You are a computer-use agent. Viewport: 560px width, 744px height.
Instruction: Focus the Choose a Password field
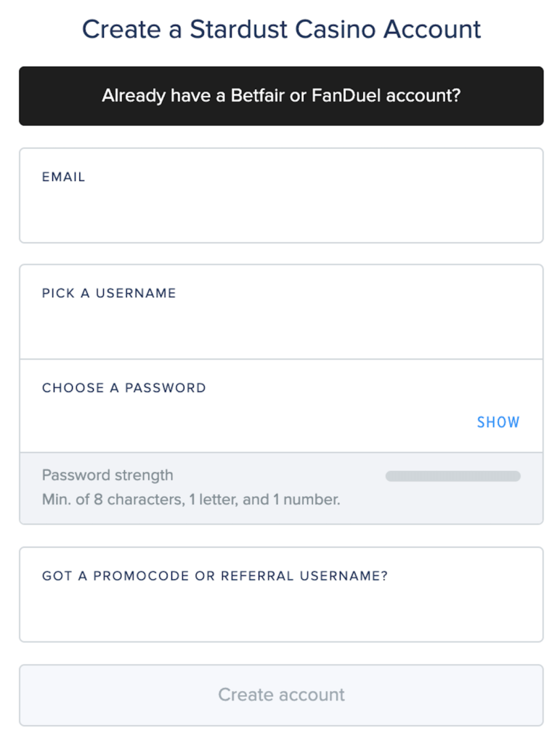click(247, 421)
